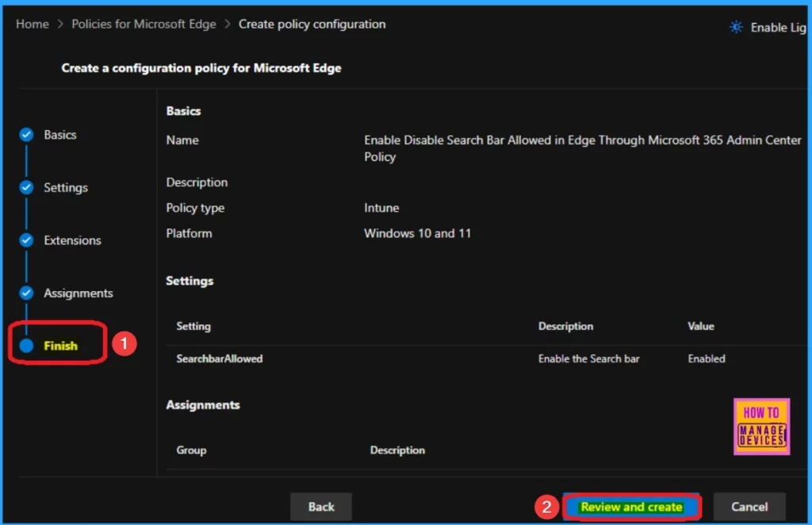The width and height of the screenshot is (812, 525).
Task: Click the Settings table Description column header
Action: coord(565,326)
